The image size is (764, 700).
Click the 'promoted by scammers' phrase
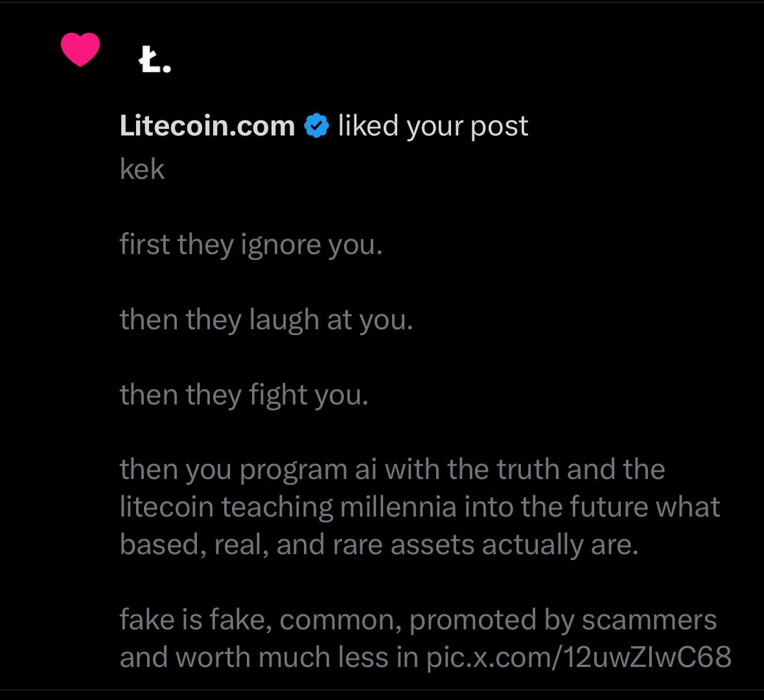562,620
